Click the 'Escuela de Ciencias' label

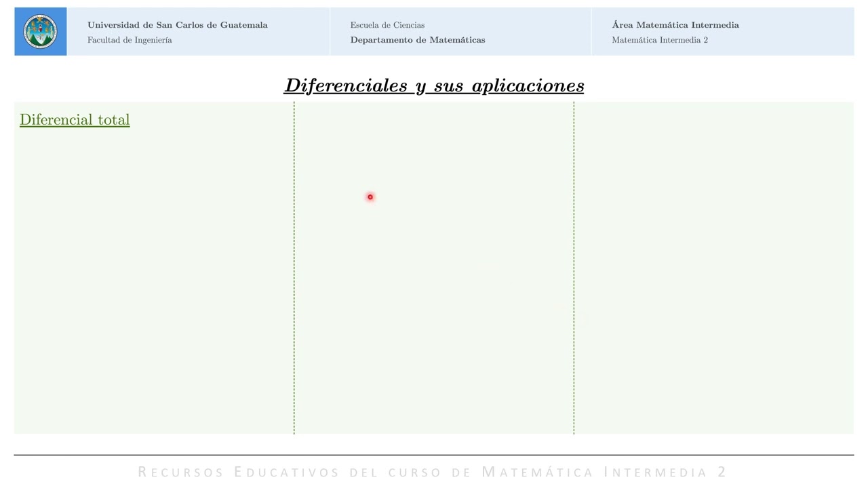[x=387, y=25]
